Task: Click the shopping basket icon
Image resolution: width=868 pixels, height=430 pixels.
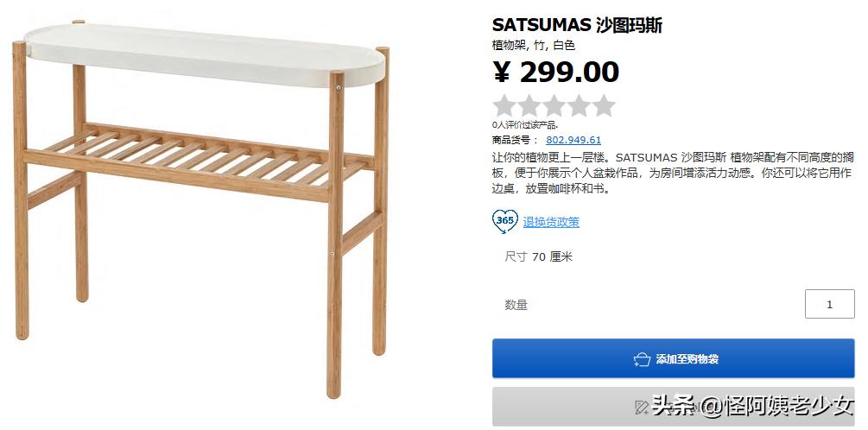Action: [642, 359]
